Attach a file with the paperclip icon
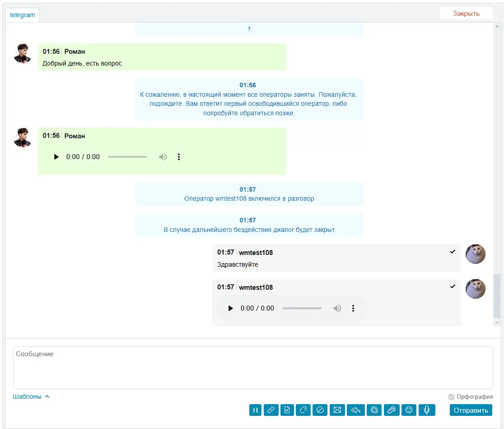504x429 pixels. coord(392,410)
